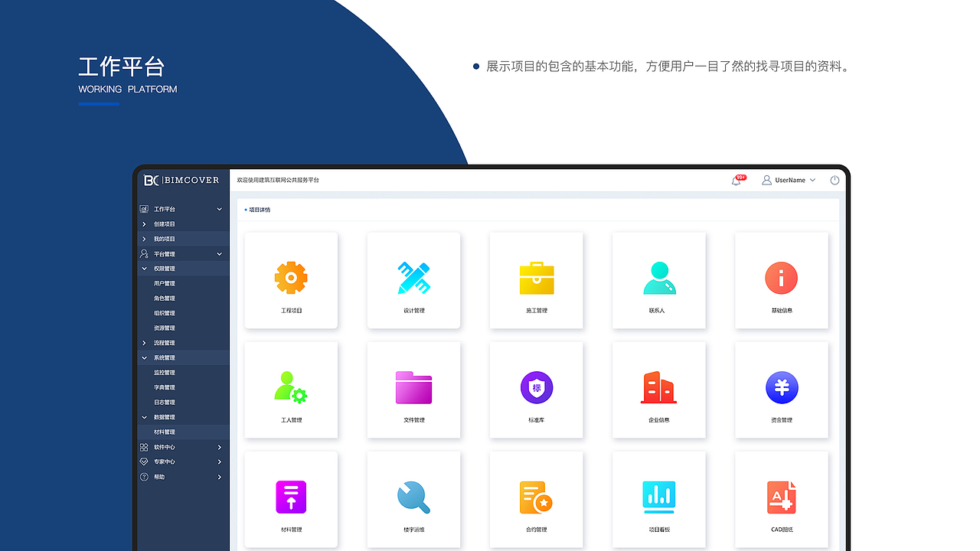This screenshot has width=980, height=551.
Task: Expand the 流程管理 group arrow
Action: pyautogui.click(x=144, y=343)
